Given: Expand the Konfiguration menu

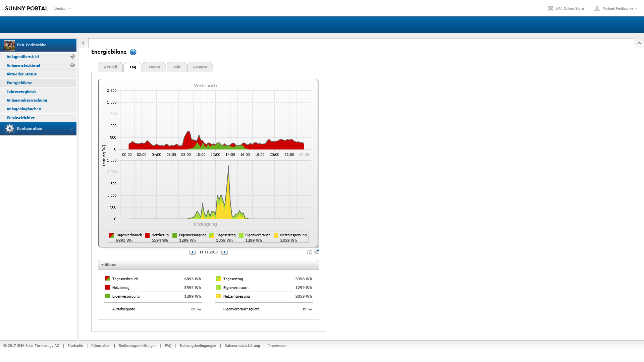Looking at the screenshot, I should point(39,129).
